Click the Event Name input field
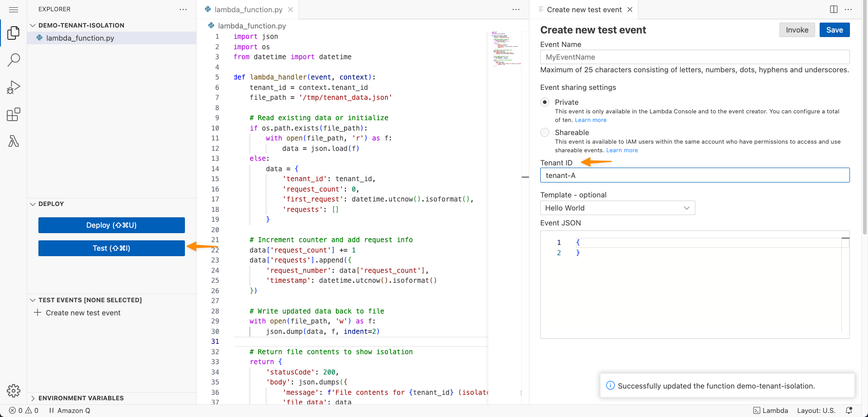The height and width of the screenshot is (417, 868). [694, 57]
